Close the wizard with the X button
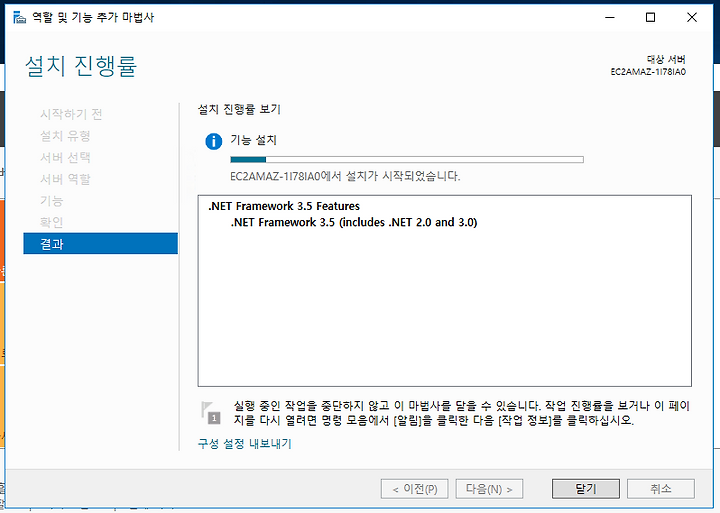Viewport: 720px width, 513px height. pyautogui.click(x=692, y=17)
